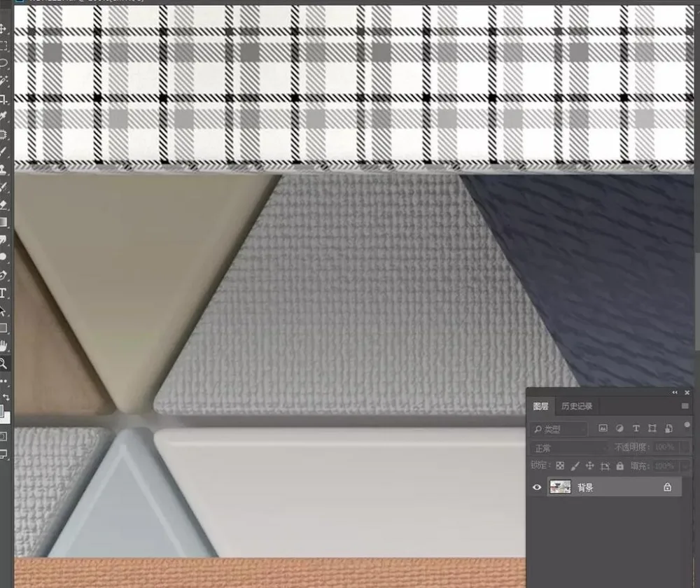Image resolution: width=700 pixels, height=588 pixels.
Task: Toggle layer filtering on or off
Action: click(x=687, y=425)
